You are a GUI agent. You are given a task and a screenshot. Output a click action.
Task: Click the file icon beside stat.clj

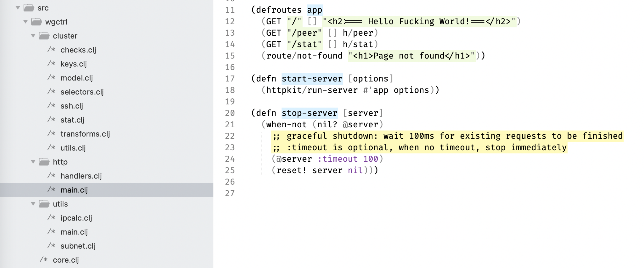pos(51,120)
